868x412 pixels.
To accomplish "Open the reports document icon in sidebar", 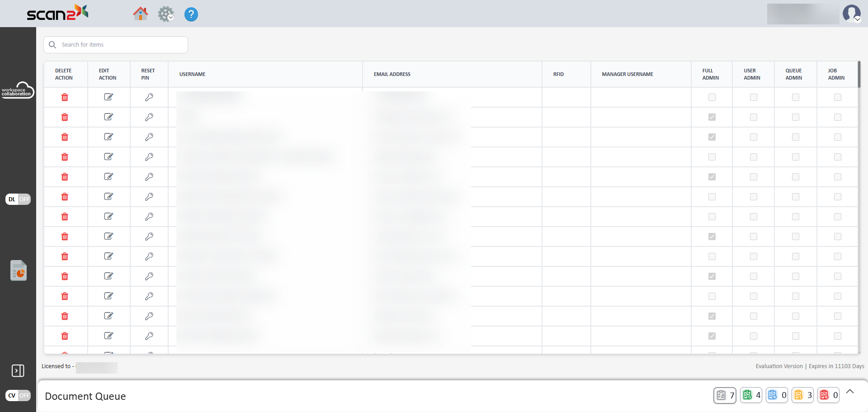I will (x=19, y=270).
